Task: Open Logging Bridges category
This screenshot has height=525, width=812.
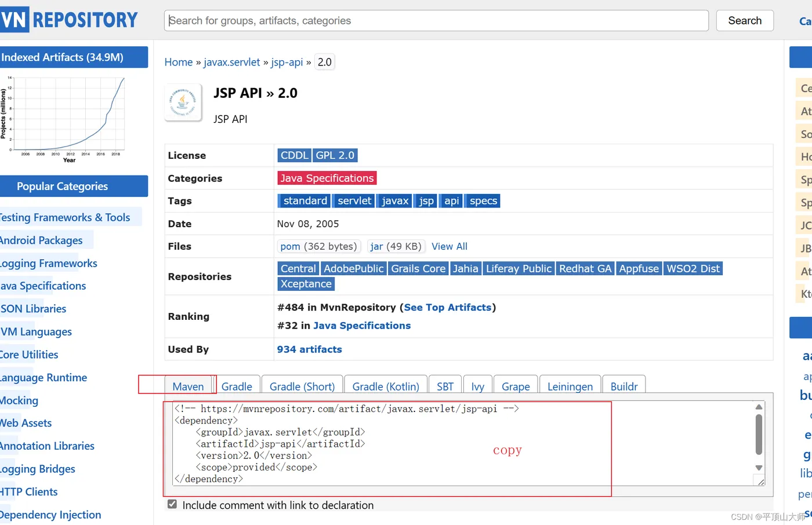Action: tap(38, 469)
